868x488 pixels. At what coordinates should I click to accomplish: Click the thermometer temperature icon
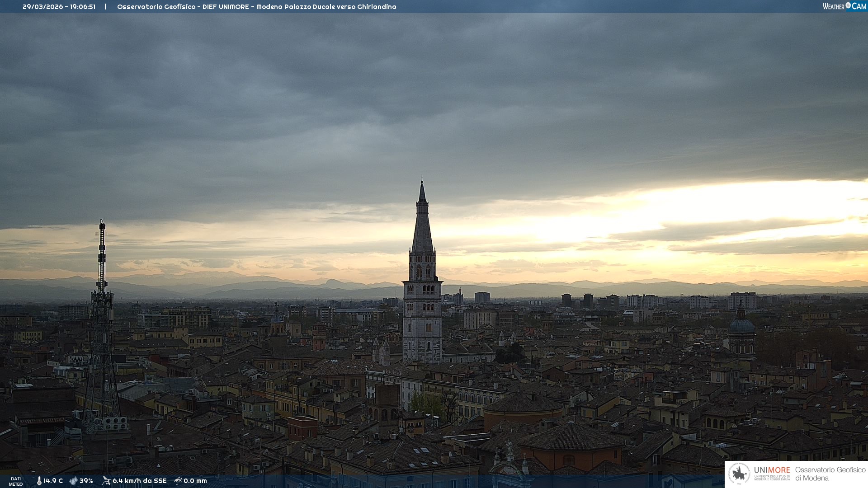pyautogui.click(x=39, y=481)
